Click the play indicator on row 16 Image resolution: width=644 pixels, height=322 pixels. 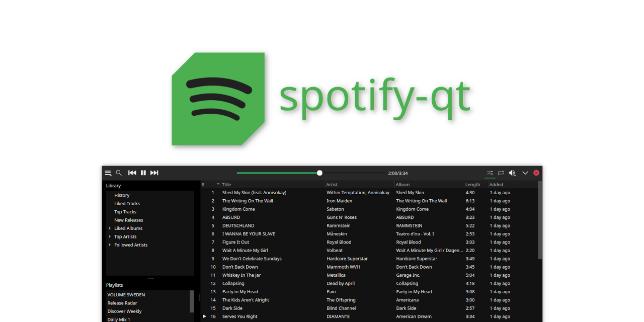click(204, 316)
